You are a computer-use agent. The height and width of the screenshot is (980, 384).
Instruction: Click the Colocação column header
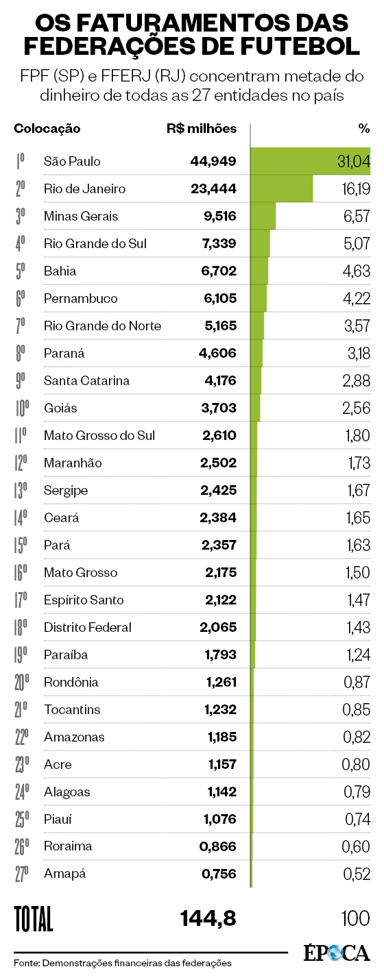point(47,129)
